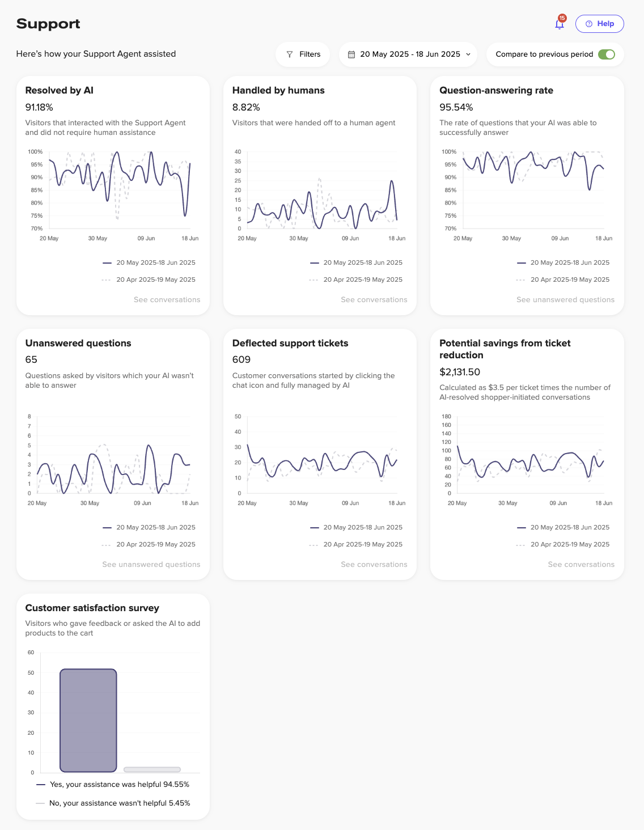Click the Help button
This screenshot has height=830, width=644.
coord(599,24)
